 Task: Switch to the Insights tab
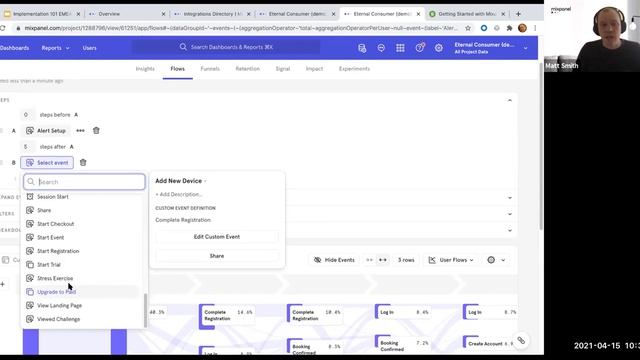tap(145, 69)
